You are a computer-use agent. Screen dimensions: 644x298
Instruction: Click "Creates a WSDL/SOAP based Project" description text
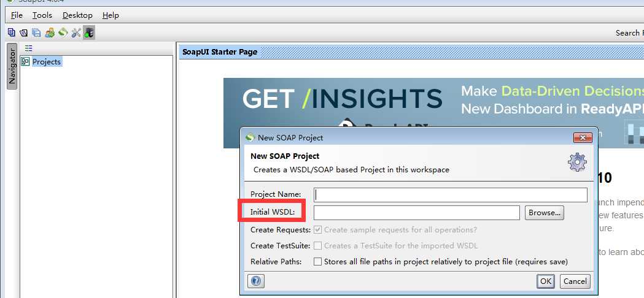coord(352,169)
